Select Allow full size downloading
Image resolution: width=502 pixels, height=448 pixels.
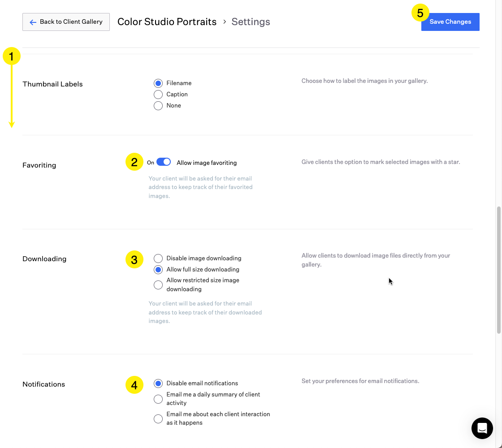pyautogui.click(x=158, y=270)
